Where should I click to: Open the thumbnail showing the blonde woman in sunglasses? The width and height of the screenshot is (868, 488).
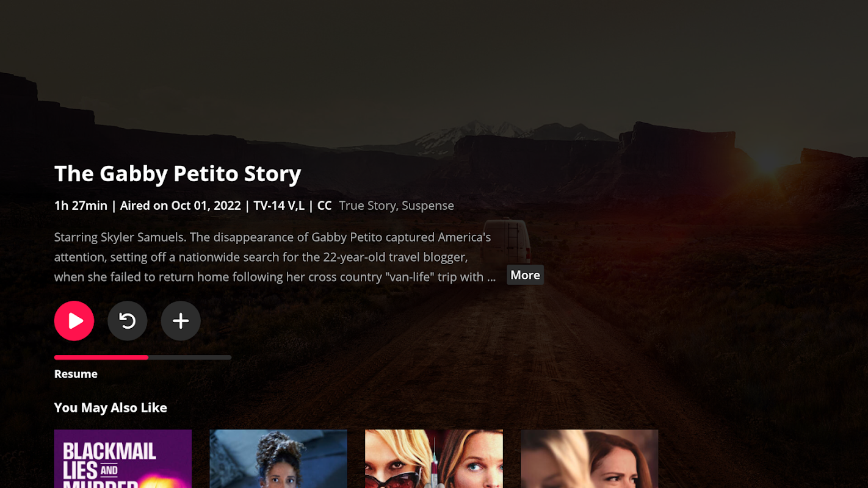(434, 459)
